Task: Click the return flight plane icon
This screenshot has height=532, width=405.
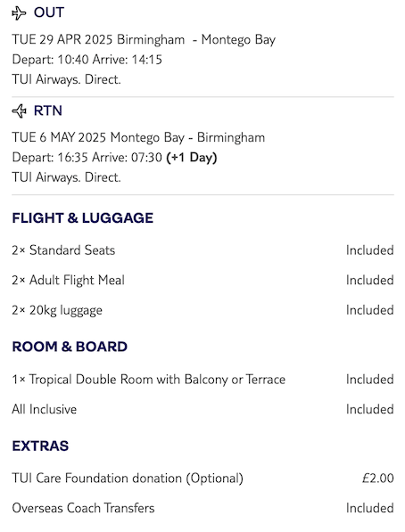Action: point(19,111)
